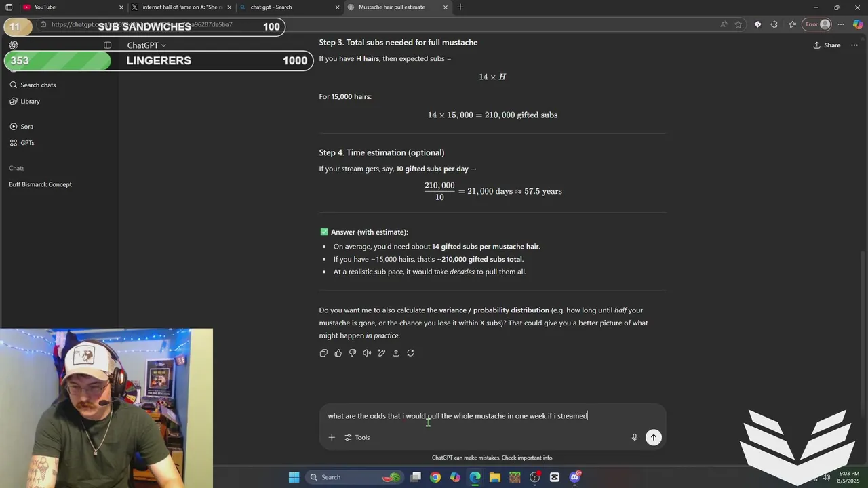Open the ChatGPT model selector dropdown

pos(146,45)
